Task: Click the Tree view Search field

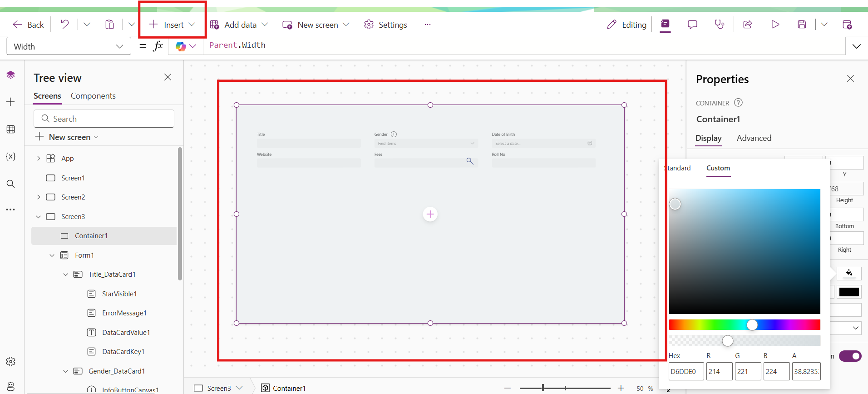Action: point(104,119)
